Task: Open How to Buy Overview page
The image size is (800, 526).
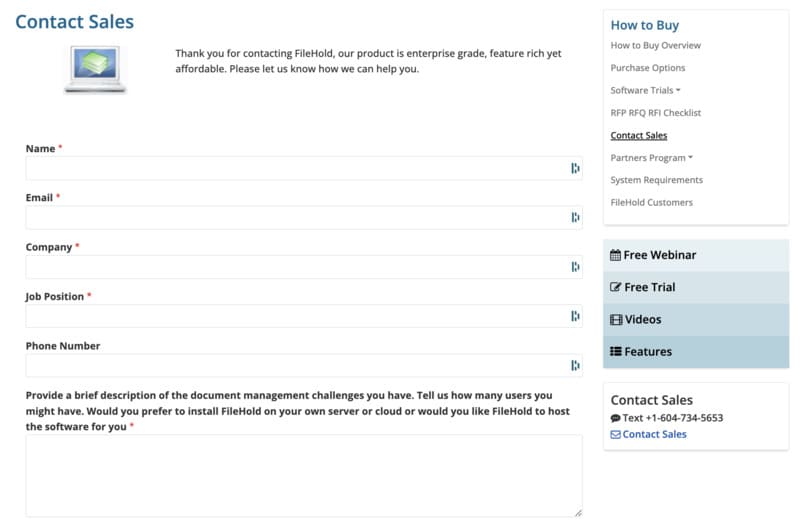Action: pos(656,45)
